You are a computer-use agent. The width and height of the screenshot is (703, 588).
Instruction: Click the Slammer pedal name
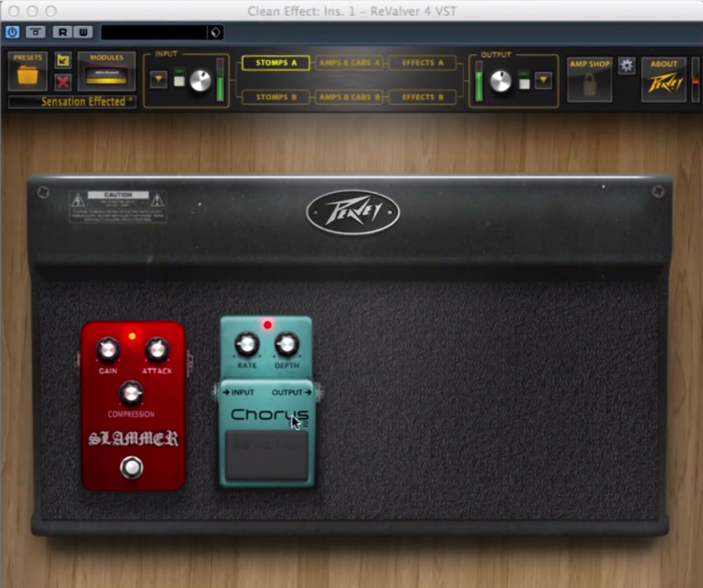(134, 438)
